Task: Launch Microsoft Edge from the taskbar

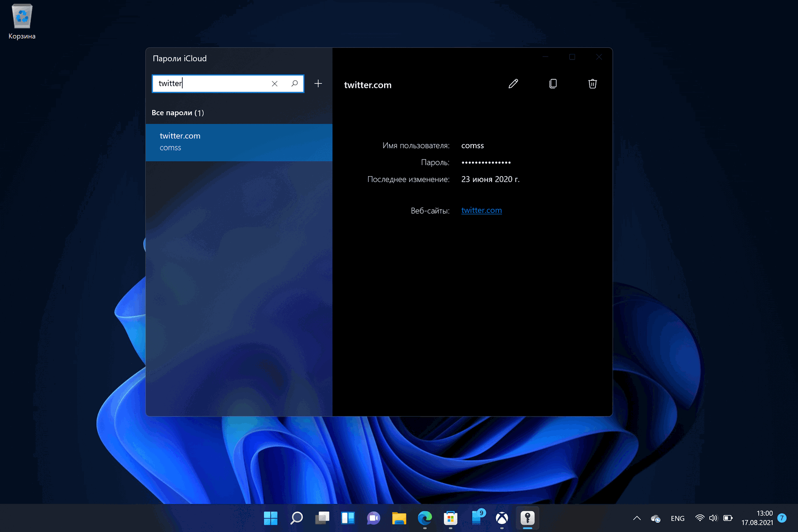Action: [425, 518]
